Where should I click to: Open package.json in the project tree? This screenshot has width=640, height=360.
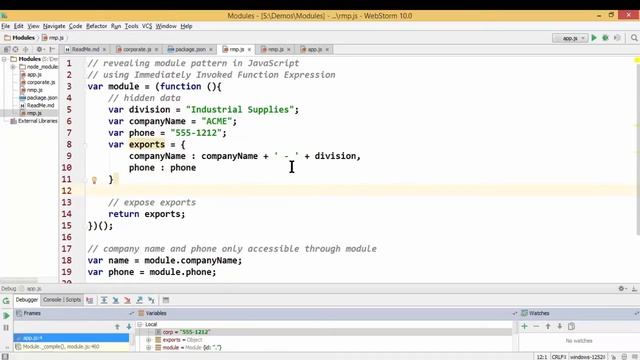pos(42,98)
